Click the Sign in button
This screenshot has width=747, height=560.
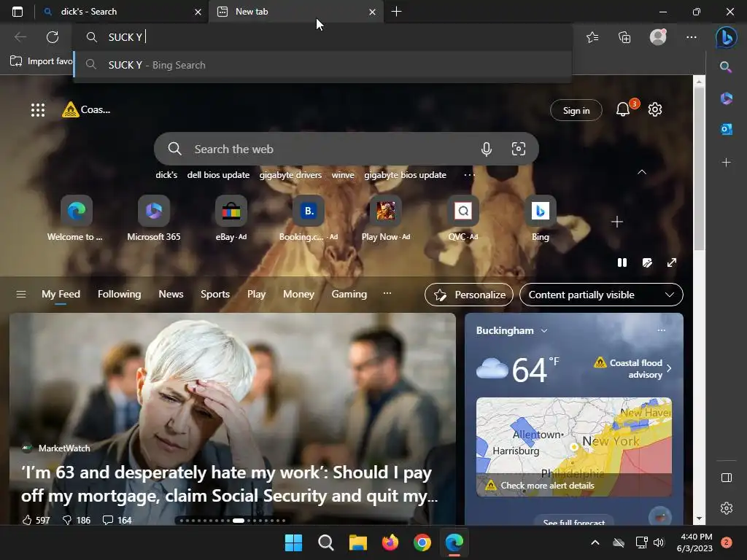click(x=576, y=111)
